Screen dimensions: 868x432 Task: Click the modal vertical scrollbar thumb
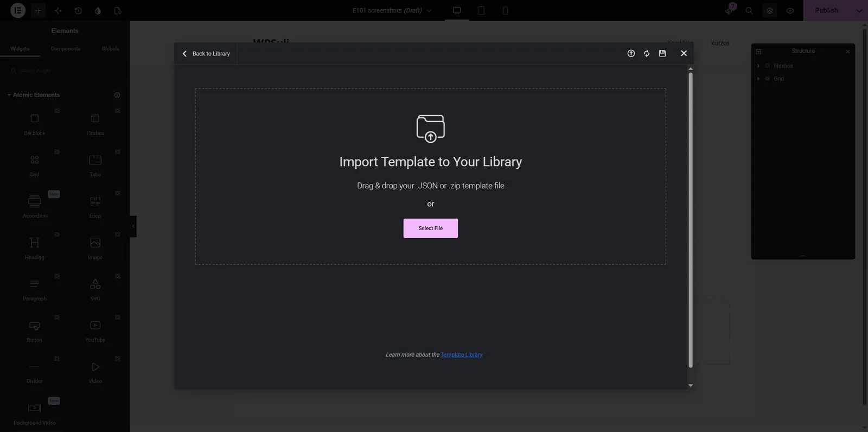(691, 220)
